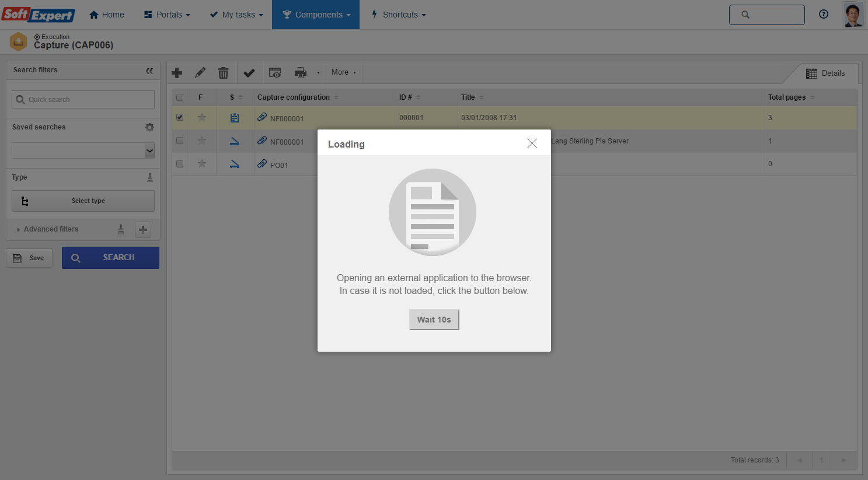
Task: Click the view record eye icon
Action: [275, 73]
